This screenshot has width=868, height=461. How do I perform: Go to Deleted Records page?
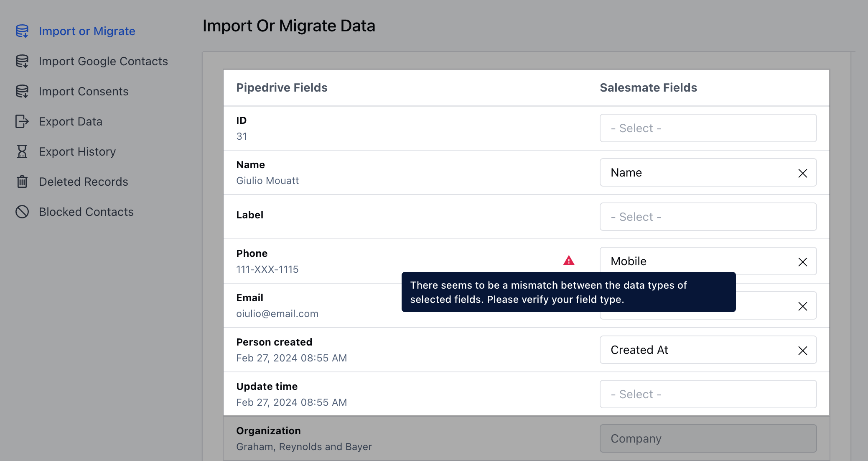[84, 182]
